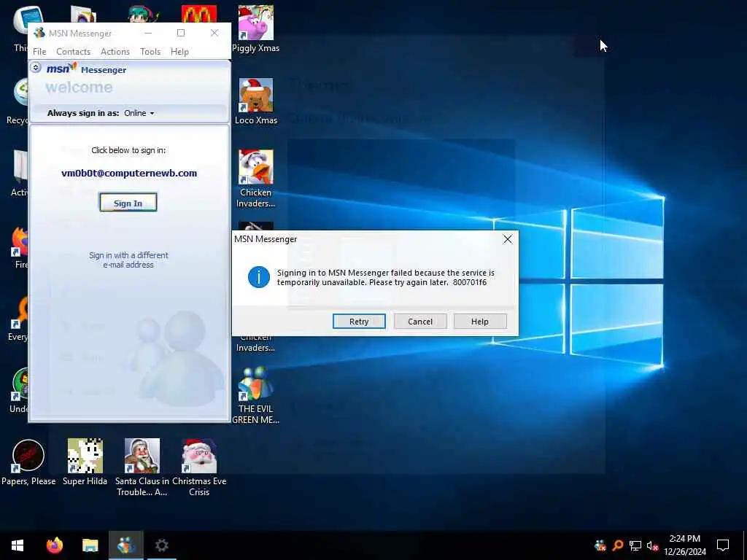
Task: Open the Chicken Invaders shortcut below Loco Xmas
Action: 256,179
